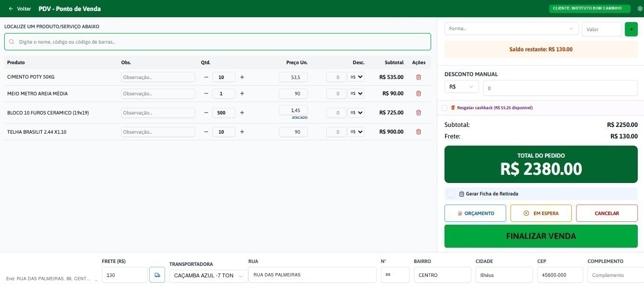This screenshot has height=286, width=644.
Task: Click the FINALIZAR VENDA button
Action: [541, 236]
